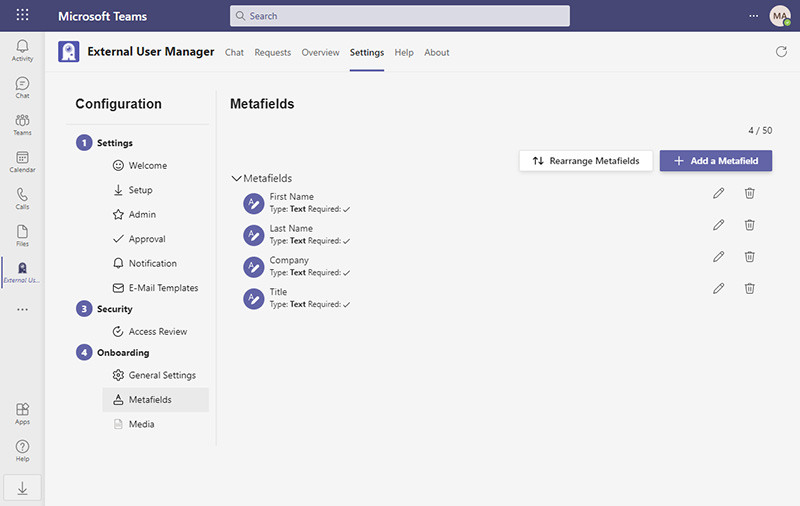The height and width of the screenshot is (506, 800).
Task: Select the Settings tab
Action: coord(367,53)
